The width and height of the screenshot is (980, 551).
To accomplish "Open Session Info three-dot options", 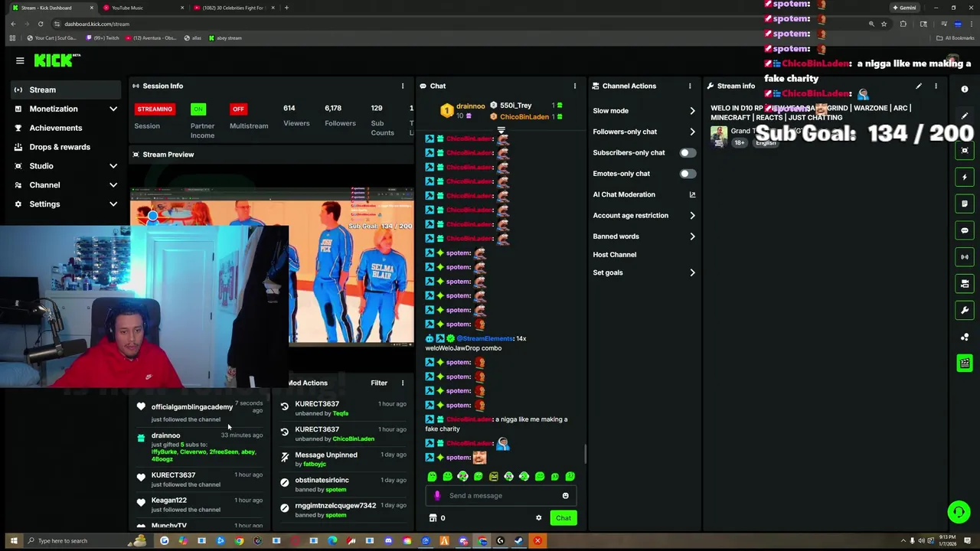I will pos(403,86).
